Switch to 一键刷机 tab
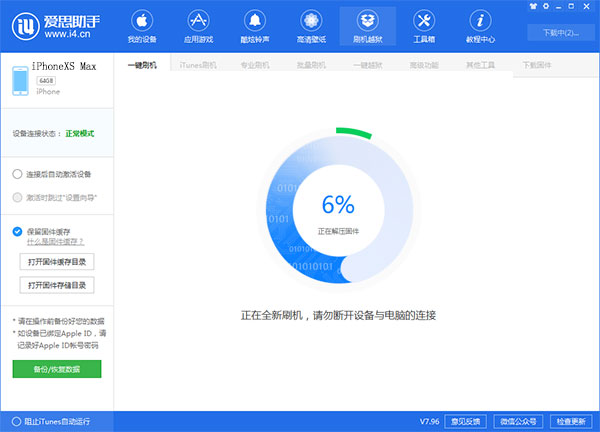Viewport: 600px width, 432px height. pyautogui.click(x=143, y=64)
